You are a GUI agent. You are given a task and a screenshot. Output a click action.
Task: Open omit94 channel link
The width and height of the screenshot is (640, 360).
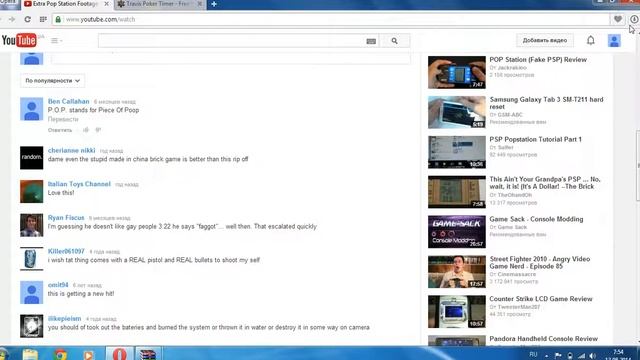click(x=58, y=285)
